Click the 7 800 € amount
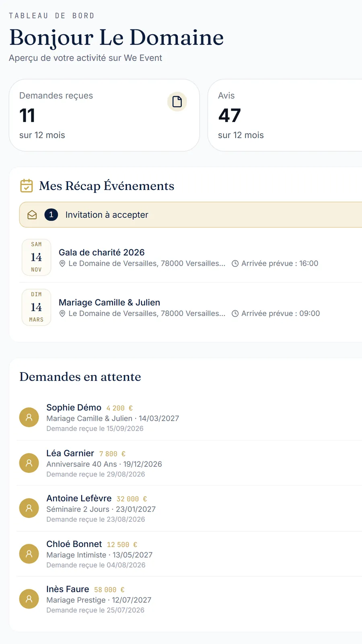The width and height of the screenshot is (362, 644). pyautogui.click(x=112, y=454)
